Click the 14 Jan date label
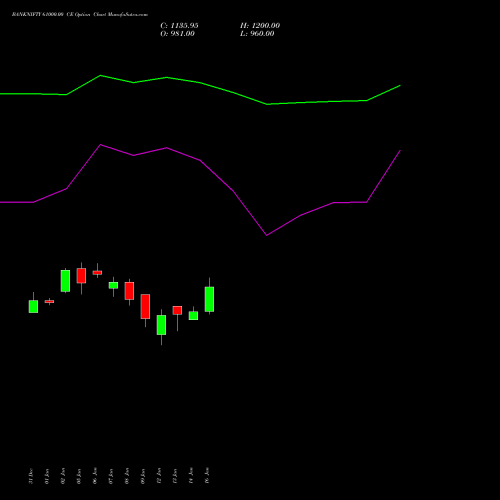The width and height of the screenshot is (500, 500). (191, 476)
